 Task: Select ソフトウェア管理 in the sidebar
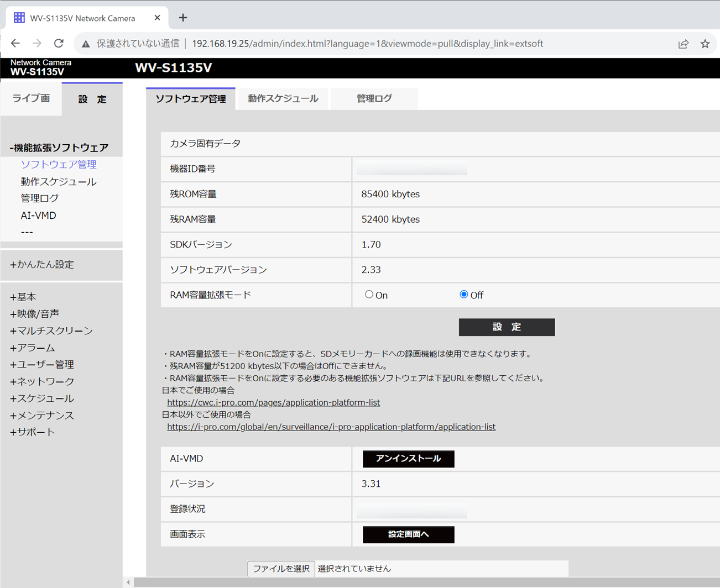pos(59,165)
